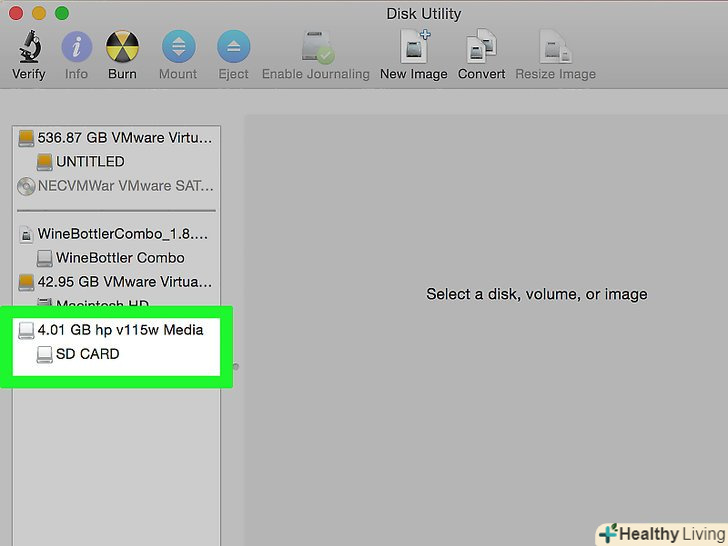This screenshot has width=728, height=546.
Task: Click the Convert toolbar label
Action: (x=481, y=74)
